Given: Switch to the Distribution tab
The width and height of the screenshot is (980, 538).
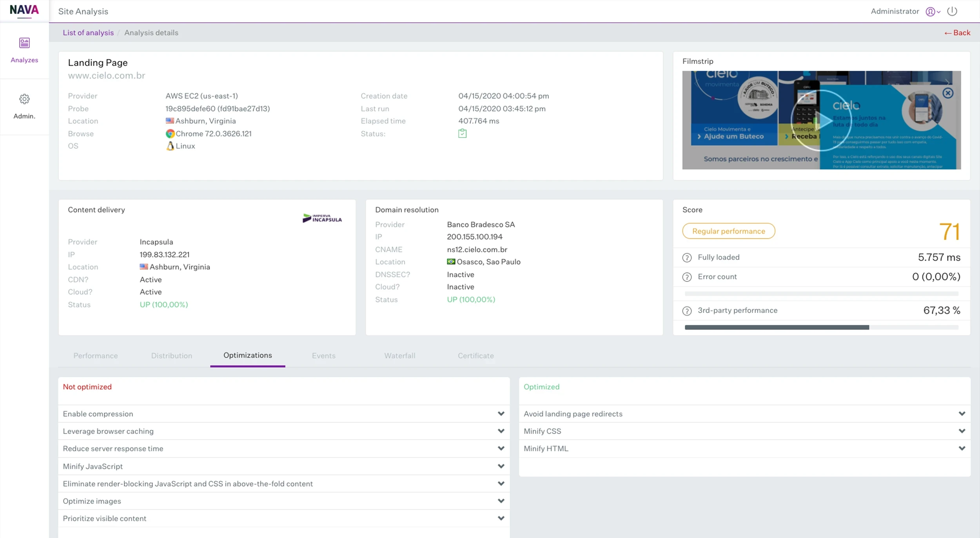Looking at the screenshot, I should pyautogui.click(x=172, y=356).
